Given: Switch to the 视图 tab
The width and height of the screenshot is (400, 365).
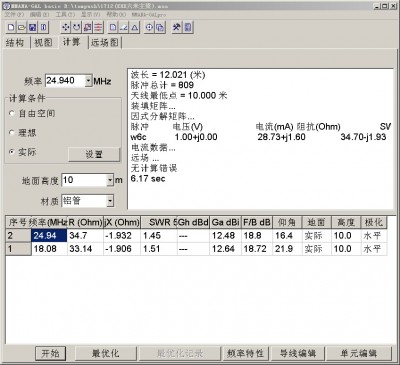Looking at the screenshot, I should pyautogui.click(x=43, y=43).
